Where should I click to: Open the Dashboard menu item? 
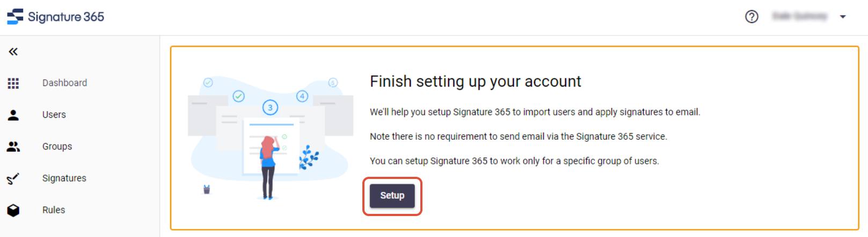(x=64, y=83)
